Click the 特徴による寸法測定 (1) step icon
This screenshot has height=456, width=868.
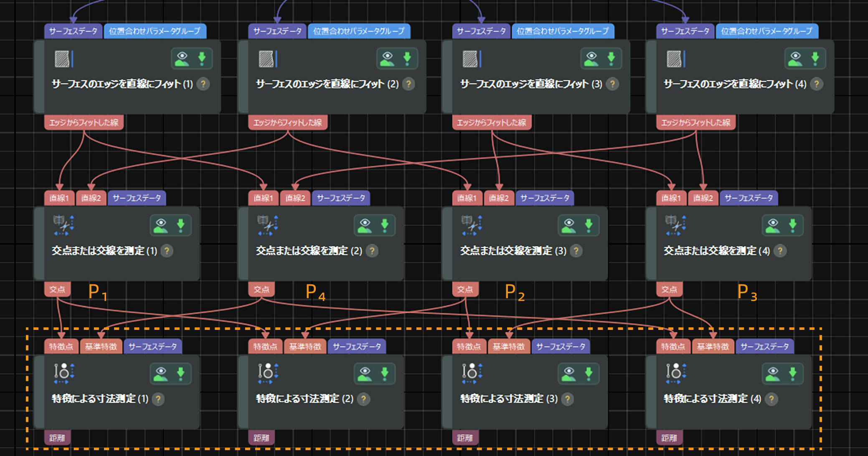tap(63, 373)
